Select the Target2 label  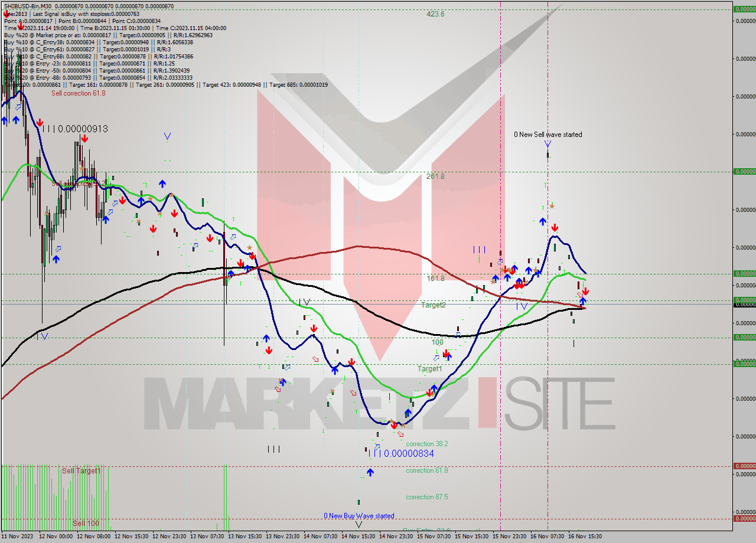pos(434,305)
